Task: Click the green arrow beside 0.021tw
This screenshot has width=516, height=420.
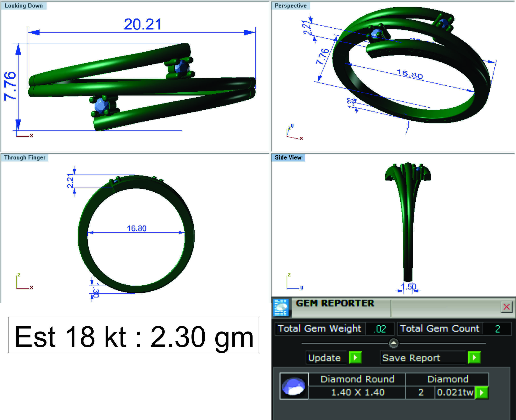Action: tap(482, 392)
